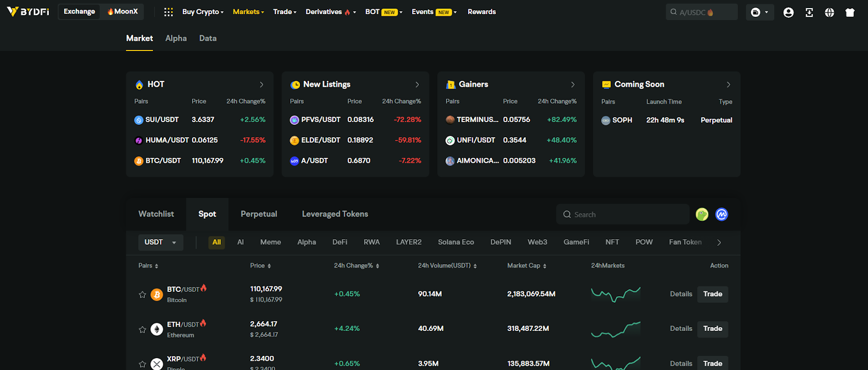868x370 pixels.
Task: Click the HUMA coin icon
Action: click(x=139, y=141)
